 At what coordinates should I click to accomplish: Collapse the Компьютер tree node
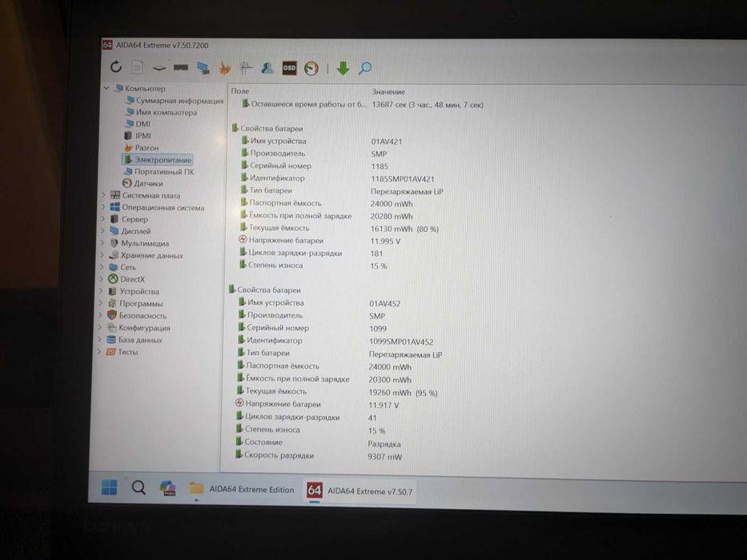click(106, 88)
